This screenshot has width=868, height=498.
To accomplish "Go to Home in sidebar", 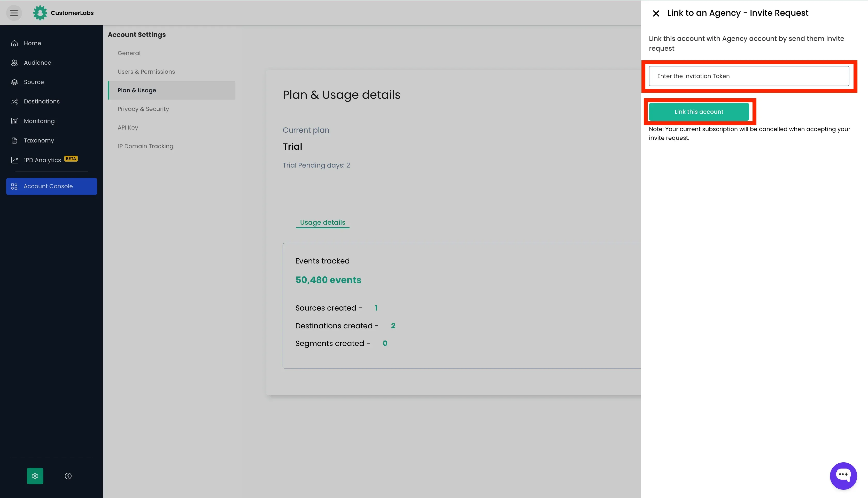I will click(33, 43).
